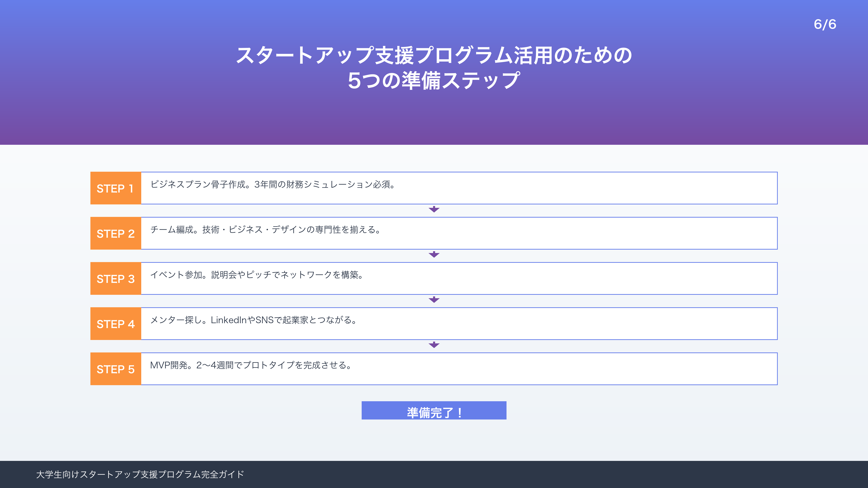
Task: Select the text about イベント参加
Action: (x=257, y=275)
